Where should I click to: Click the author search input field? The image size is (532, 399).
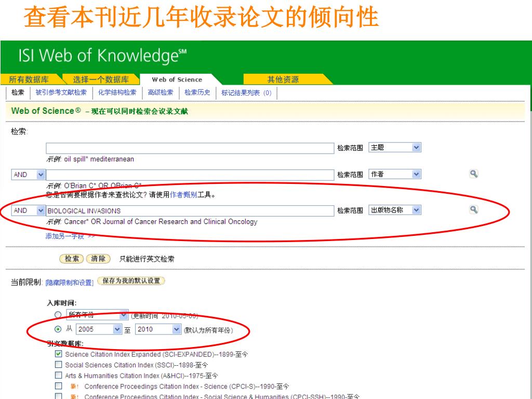coord(190,175)
